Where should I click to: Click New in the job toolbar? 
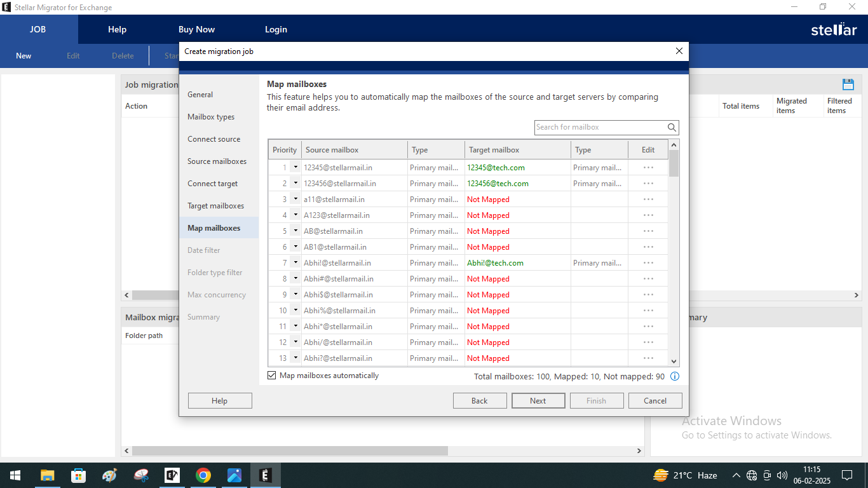pyautogui.click(x=24, y=56)
